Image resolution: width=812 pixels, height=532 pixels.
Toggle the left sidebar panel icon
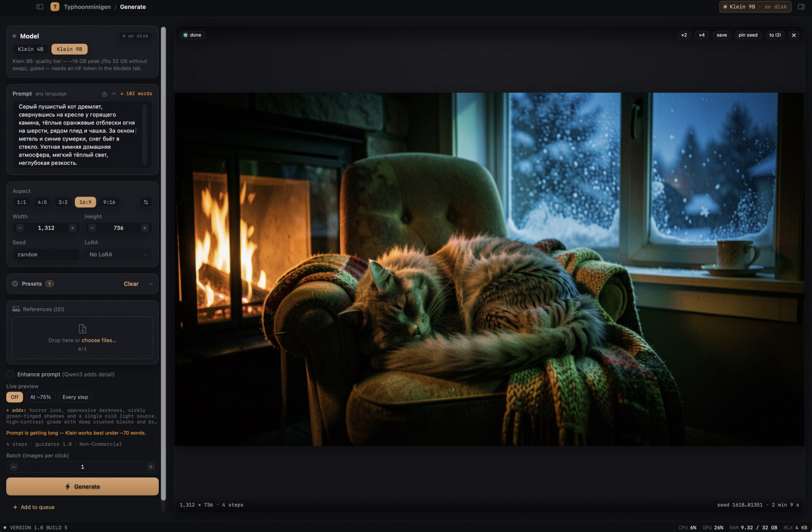click(x=40, y=7)
